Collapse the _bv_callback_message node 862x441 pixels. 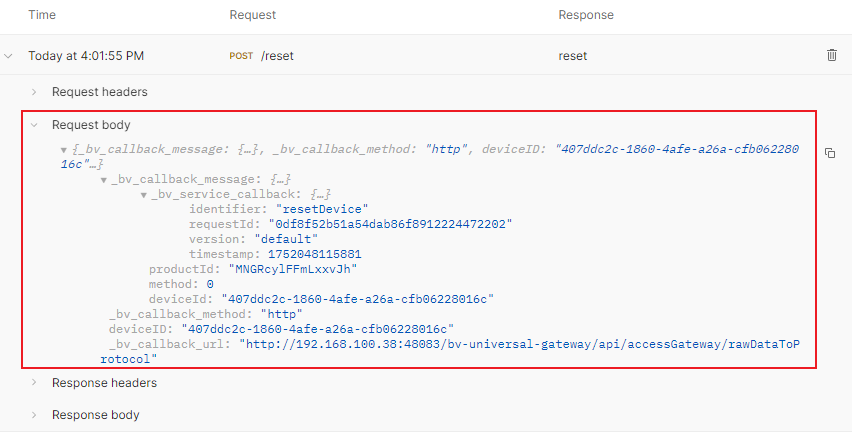pos(103,180)
